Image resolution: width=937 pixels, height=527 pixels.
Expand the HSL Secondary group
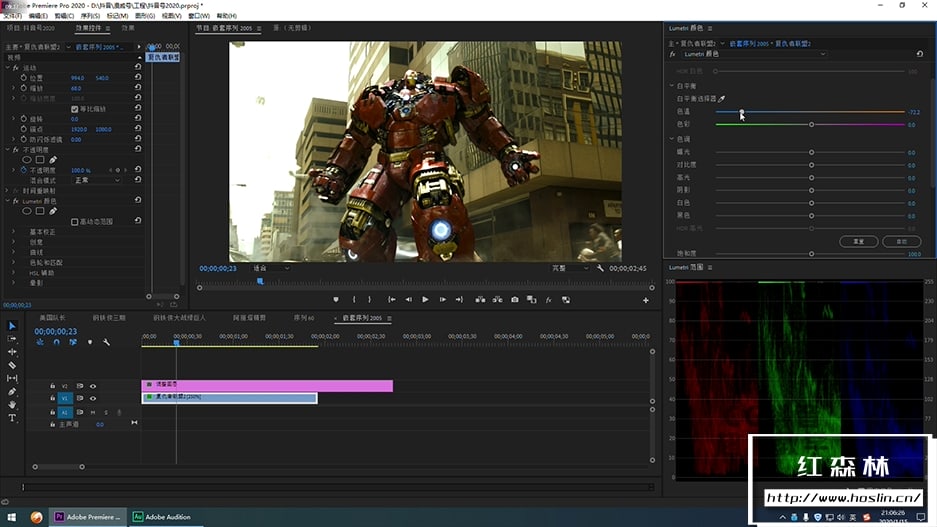pyautogui.click(x=14, y=272)
